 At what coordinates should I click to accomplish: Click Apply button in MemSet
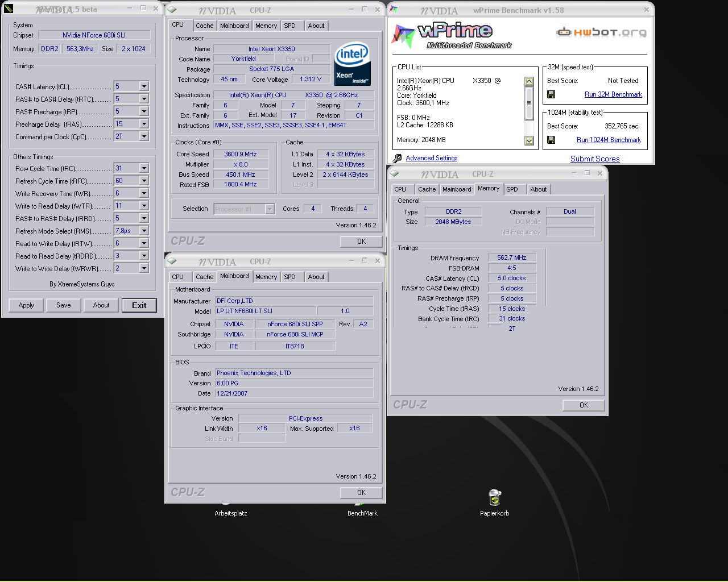[26, 305]
